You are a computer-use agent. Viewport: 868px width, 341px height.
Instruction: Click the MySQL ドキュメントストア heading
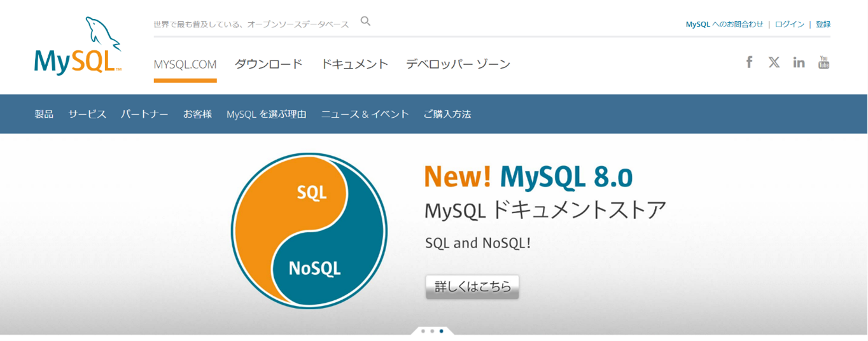(x=545, y=209)
